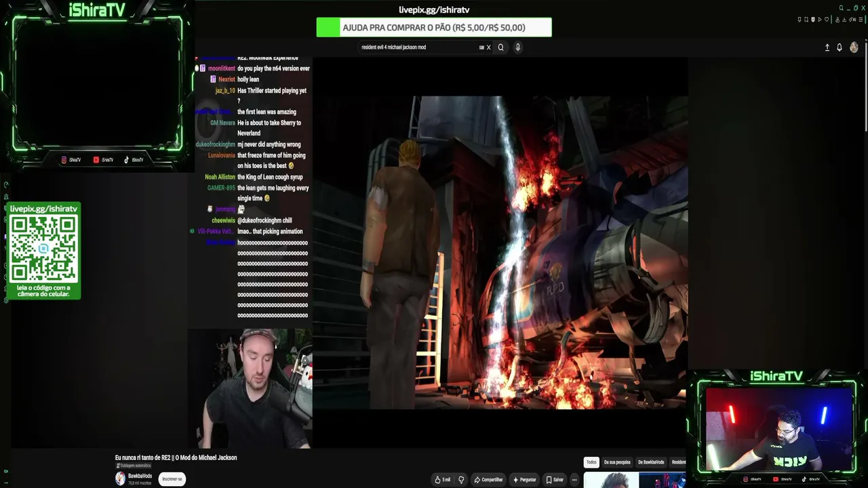Click the Compartilhar share button
Viewport: 868px width, 488px height.
click(x=488, y=480)
